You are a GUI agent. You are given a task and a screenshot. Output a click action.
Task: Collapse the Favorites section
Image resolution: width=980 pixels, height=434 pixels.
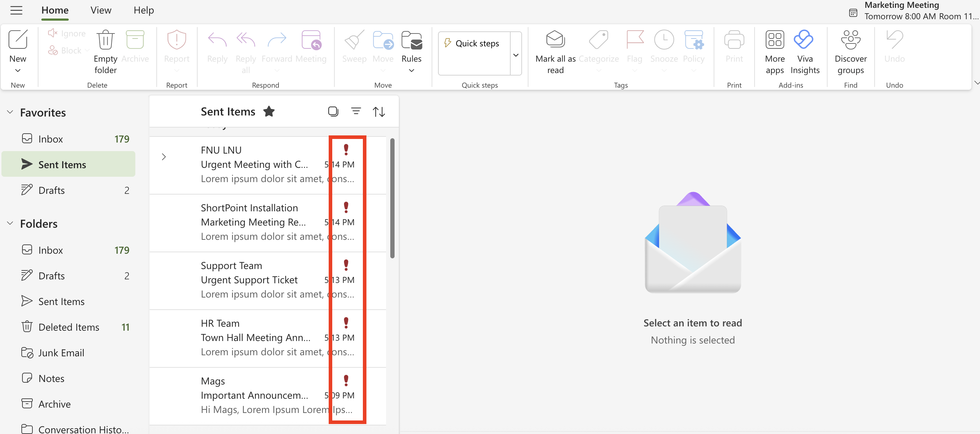10,112
